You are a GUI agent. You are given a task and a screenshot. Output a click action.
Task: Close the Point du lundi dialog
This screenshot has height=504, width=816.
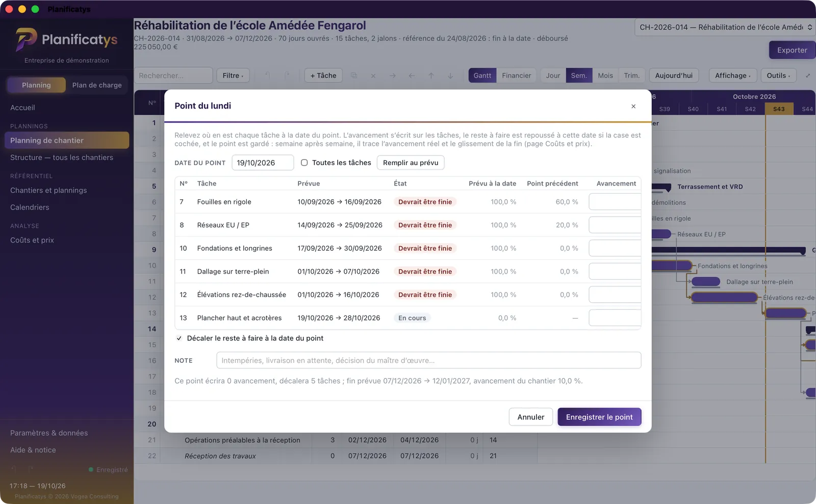click(x=633, y=106)
